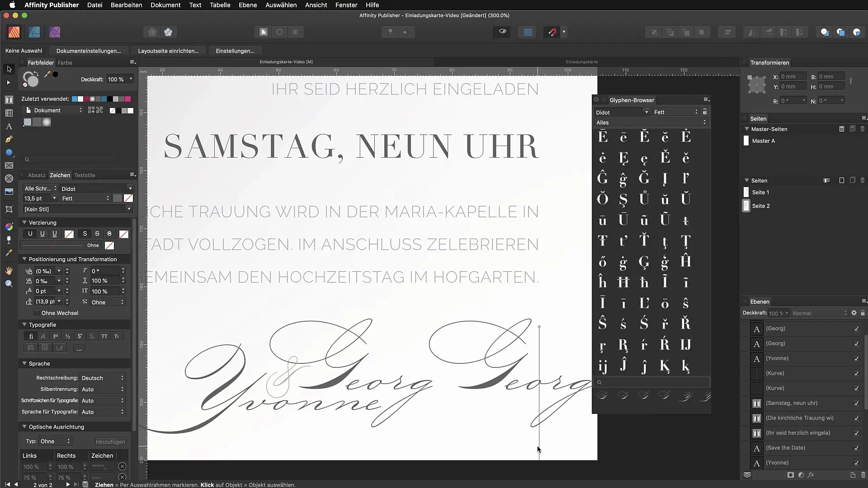Enable Ohne Wechsel checkbox

tap(37, 313)
